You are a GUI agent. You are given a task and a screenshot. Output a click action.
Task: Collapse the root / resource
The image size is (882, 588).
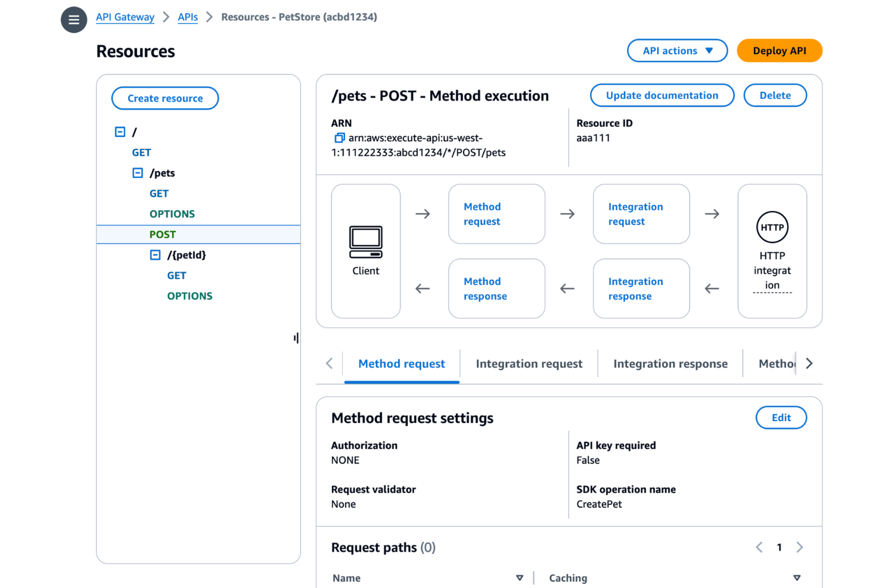pos(120,132)
